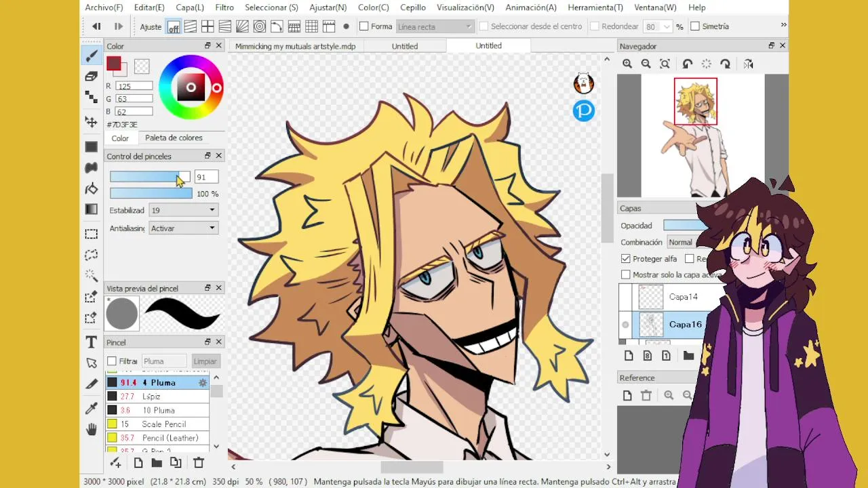The width and height of the screenshot is (868, 488).
Task: Switch to 'Mimmicking my mutuals artstyle.mdp' tab
Action: [x=295, y=46]
